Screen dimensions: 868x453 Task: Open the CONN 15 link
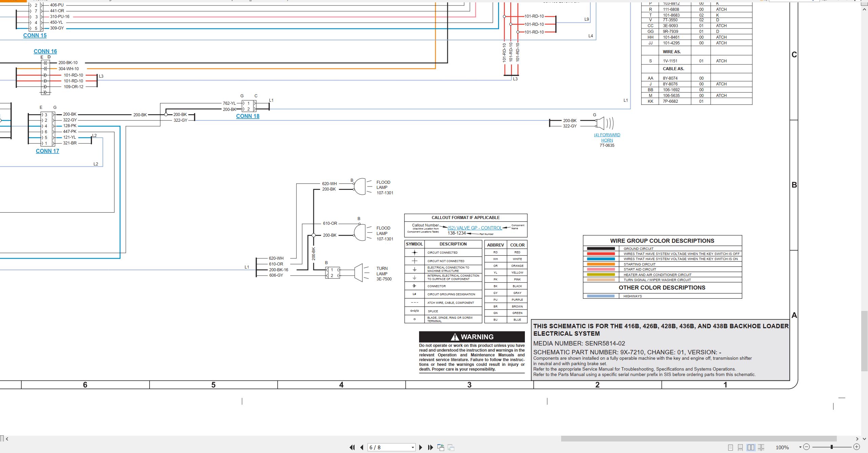(x=35, y=35)
